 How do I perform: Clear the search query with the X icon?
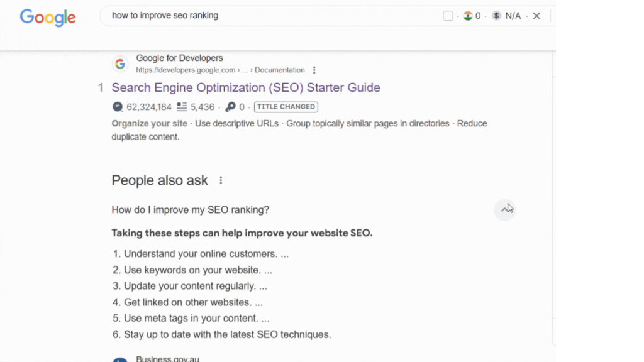[536, 16]
